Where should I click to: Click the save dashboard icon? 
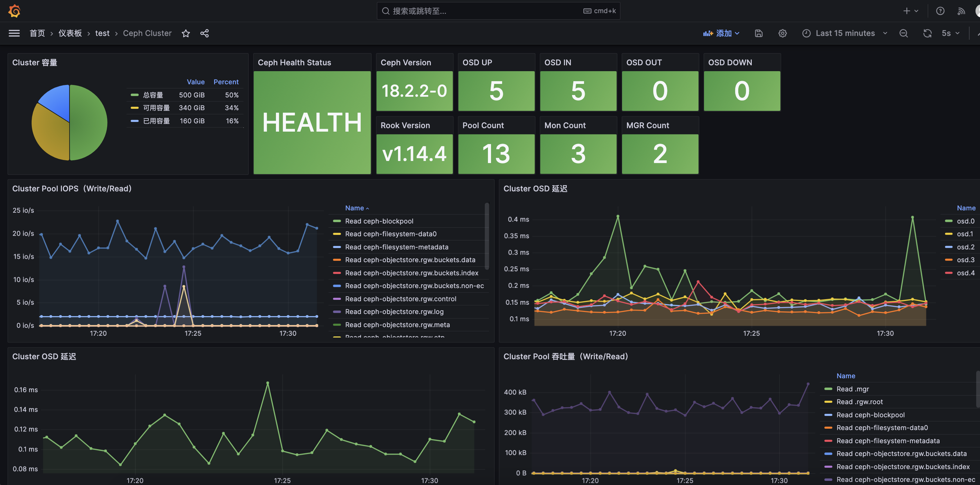pos(759,34)
